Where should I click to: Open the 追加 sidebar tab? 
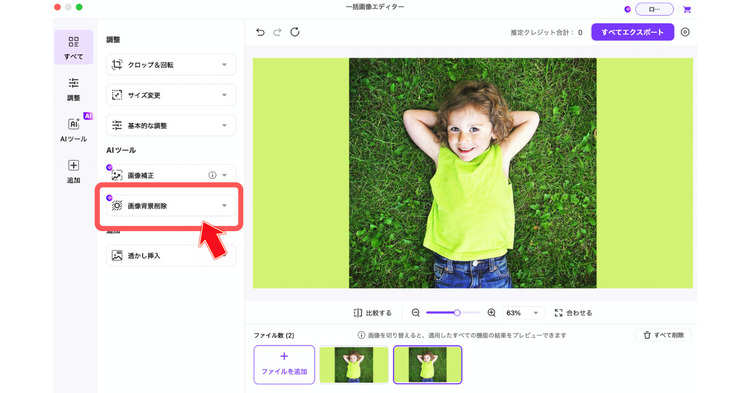[73, 172]
